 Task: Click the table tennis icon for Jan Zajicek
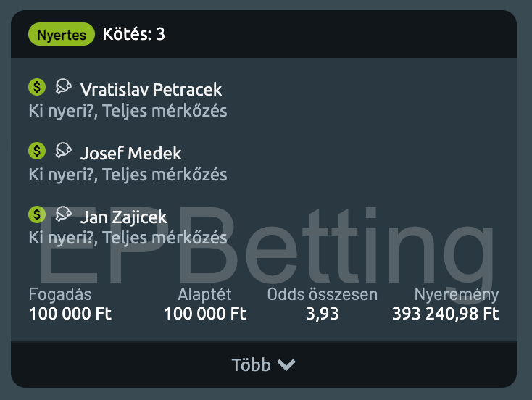click(x=64, y=214)
